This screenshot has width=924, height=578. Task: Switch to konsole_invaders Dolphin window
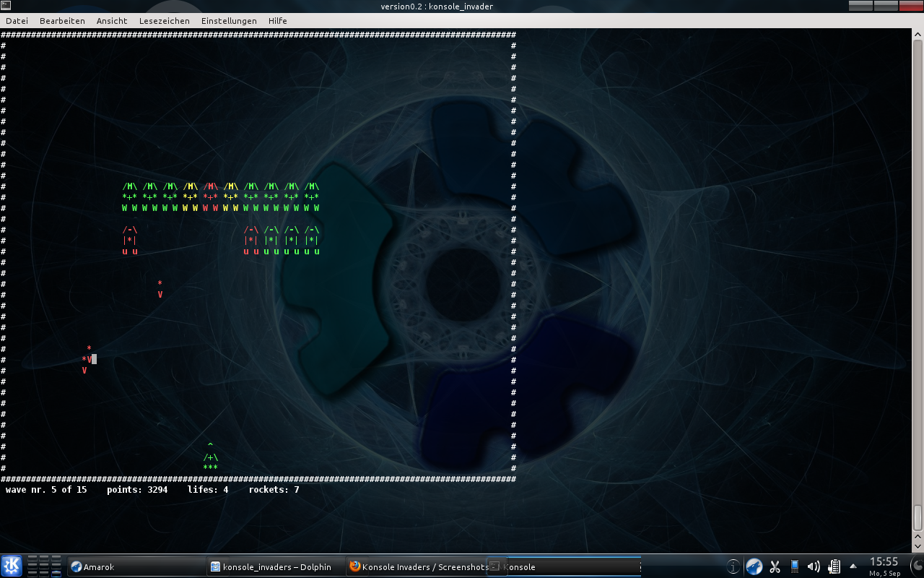(x=274, y=567)
